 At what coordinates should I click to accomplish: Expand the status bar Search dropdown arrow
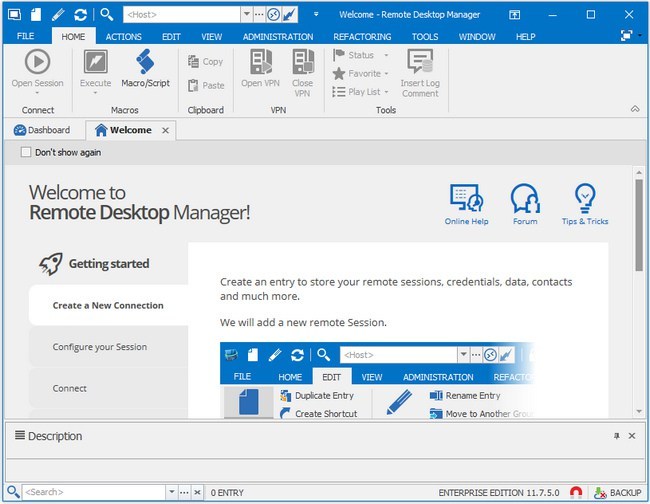pos(172,492)
